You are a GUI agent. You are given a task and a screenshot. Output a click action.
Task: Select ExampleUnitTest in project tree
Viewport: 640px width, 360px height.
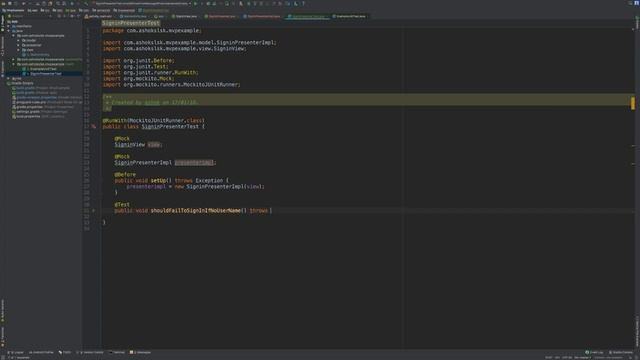[40, 69]
